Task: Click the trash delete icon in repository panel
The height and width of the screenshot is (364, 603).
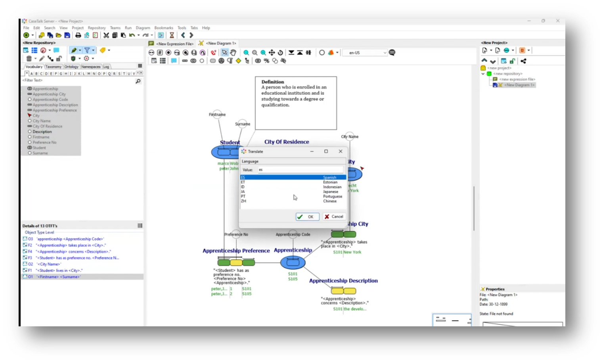Action: (29, 58)
